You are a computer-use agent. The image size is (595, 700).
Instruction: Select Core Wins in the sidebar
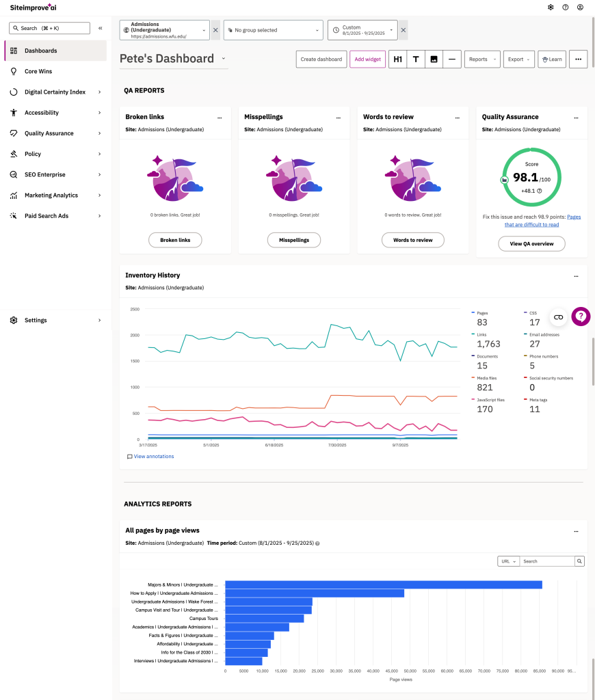(x=38, y=71)
